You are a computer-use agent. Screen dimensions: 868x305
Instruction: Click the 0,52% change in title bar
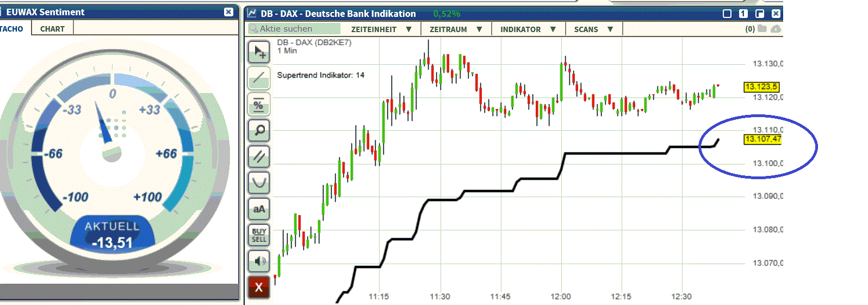447,14
